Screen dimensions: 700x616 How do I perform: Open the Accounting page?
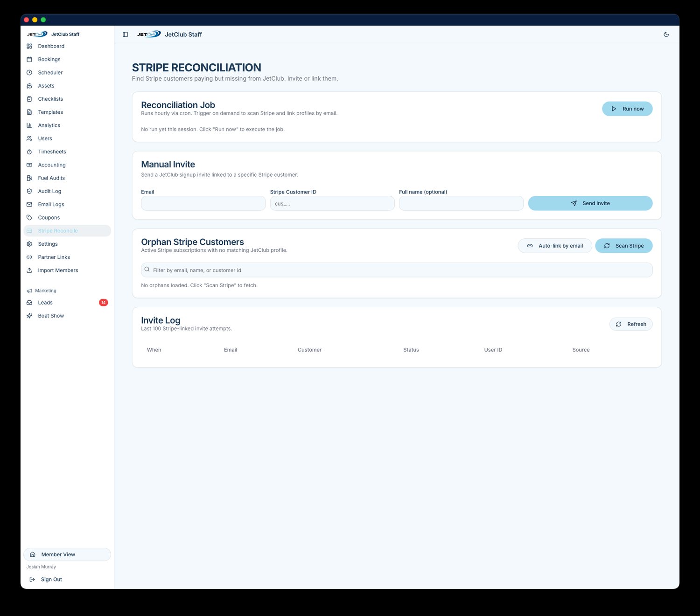click(x=67, y=165)
